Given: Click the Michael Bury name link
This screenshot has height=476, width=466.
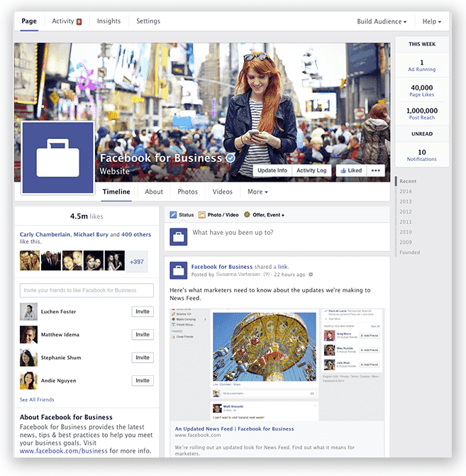Looking at the screenshot, I should [x=91, y=234].
